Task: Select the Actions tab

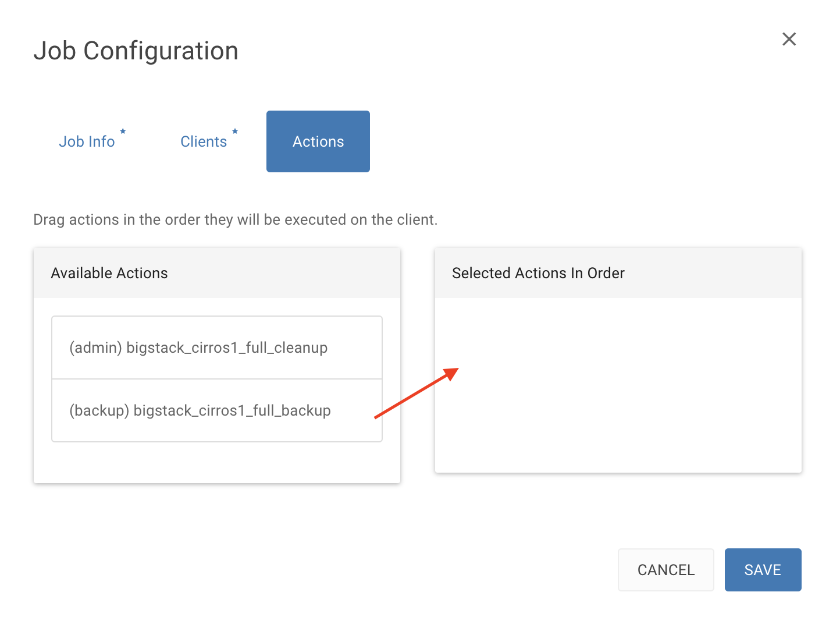Action: click(x=318, y=141)
